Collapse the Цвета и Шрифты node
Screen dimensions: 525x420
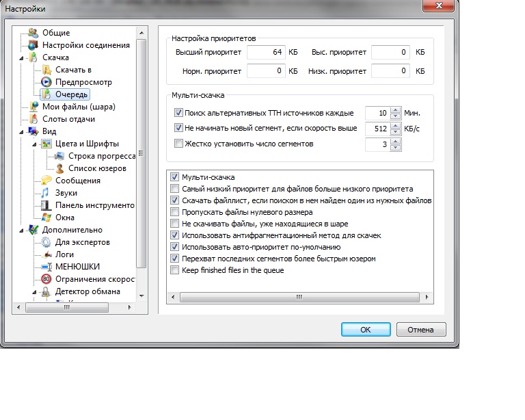(35, 144)
